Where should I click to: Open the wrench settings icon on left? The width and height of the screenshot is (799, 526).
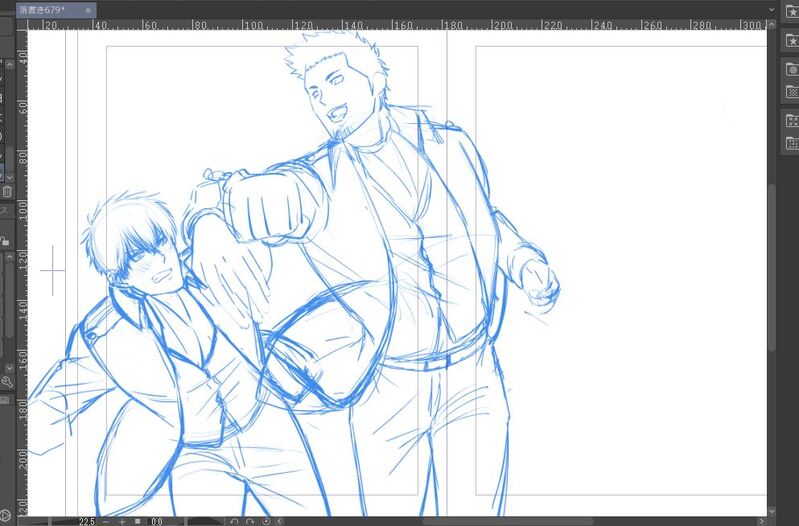(6, 382)
